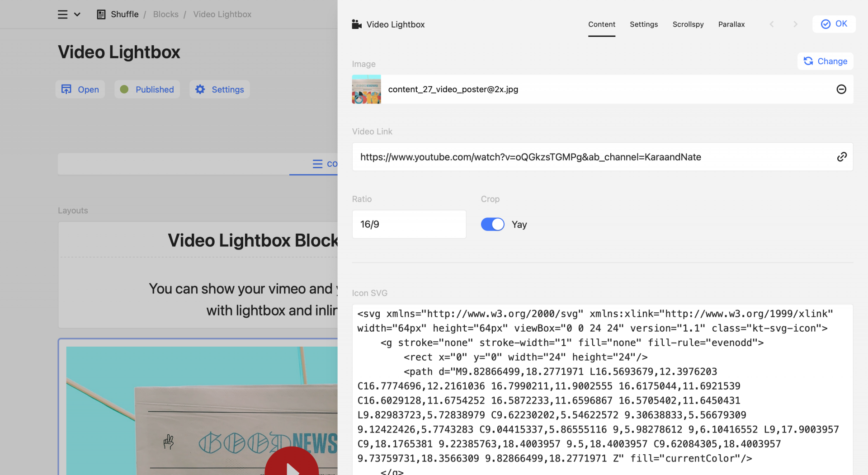The height and width of the screenshot is (475, 868).
Task: Click the link icon in the Video Link field
Action: (x=841, y=157)
